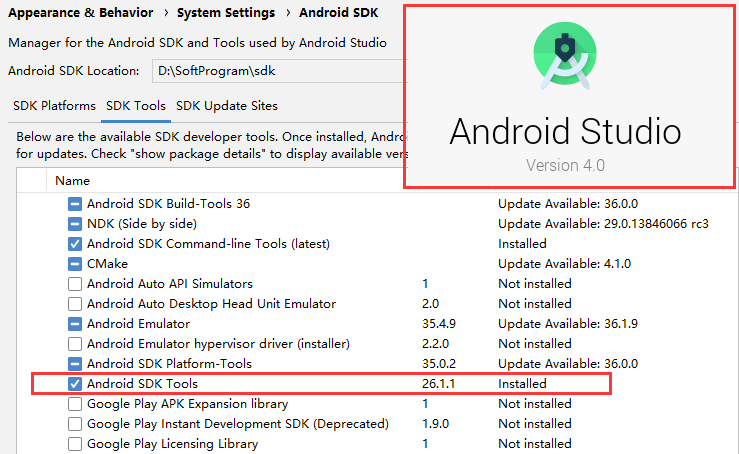Switch to the SDK Platforms tab
The height and width of the screenshot is (454, 739).
point(54,106)
